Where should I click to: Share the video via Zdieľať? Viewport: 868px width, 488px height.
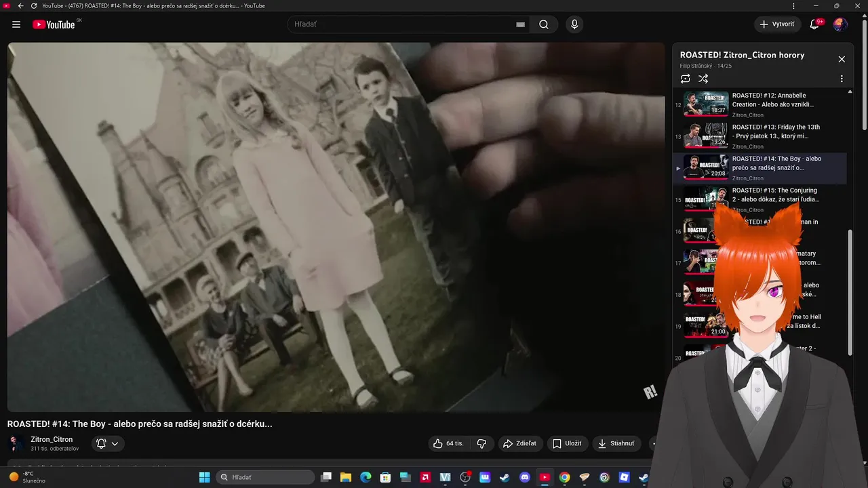519,444
